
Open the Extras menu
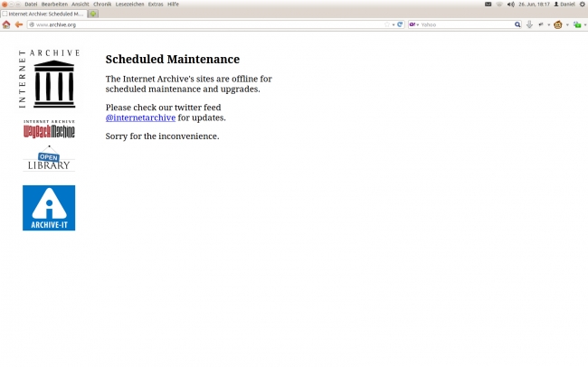point(156,5)
